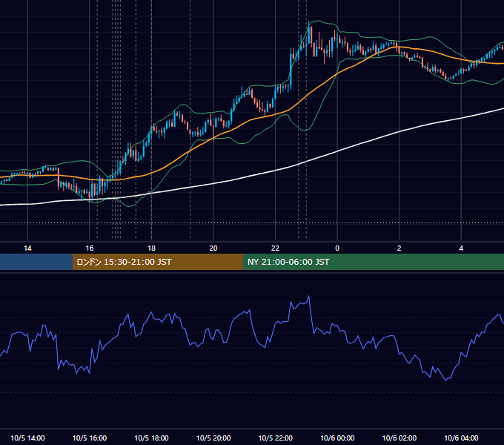This screenshot has width=504, height=445.
Task: Click the 20 hour label on time axis
Action: pyautogui.click(x=213, y=248)
